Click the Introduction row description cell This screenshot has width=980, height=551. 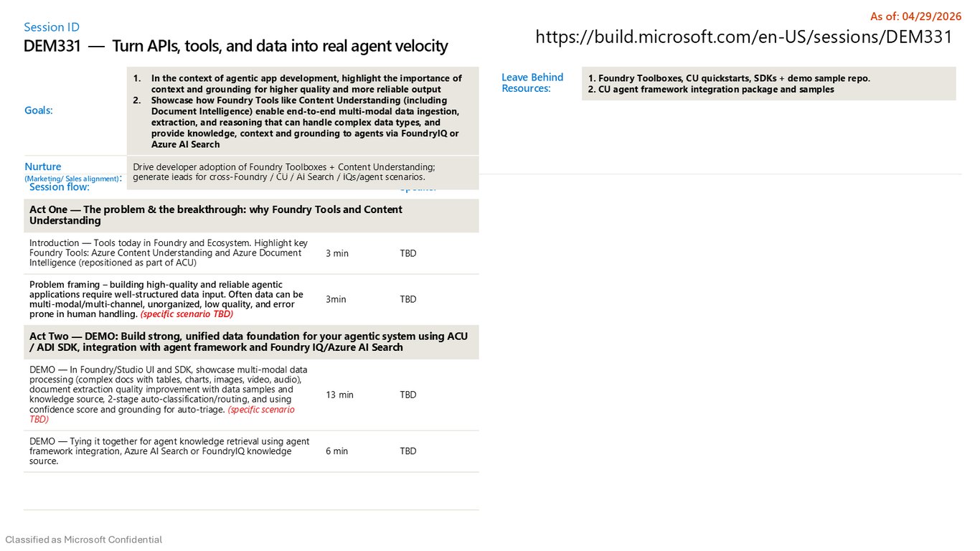[170, 253]
